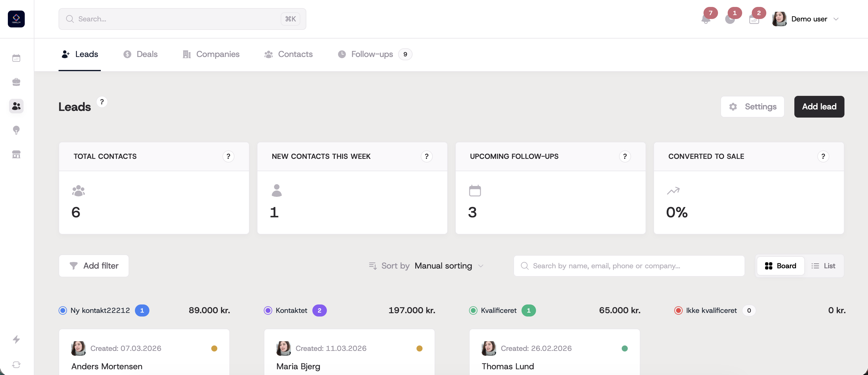Select the Kvalificeret status radio indicator
The width and height of the screenshot is (868, 375).
click(x=474, y=310)
